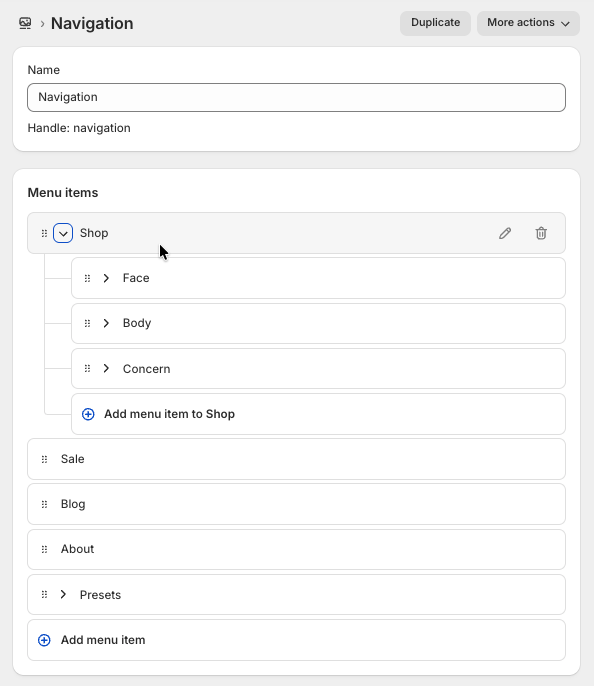Click plus icon for Add menu item to Shop
The image size is (594, 686).
click(88, 414)
